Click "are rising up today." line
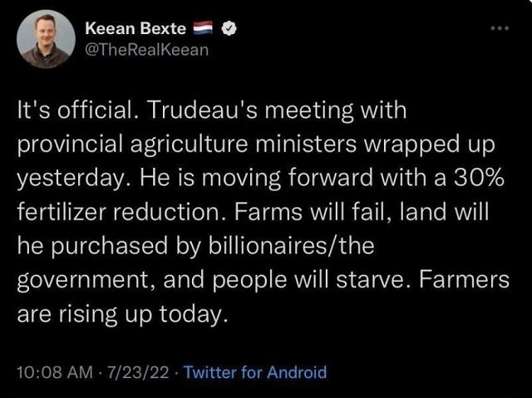The width and height of the screenshot is (532, 398). point(122,315)
